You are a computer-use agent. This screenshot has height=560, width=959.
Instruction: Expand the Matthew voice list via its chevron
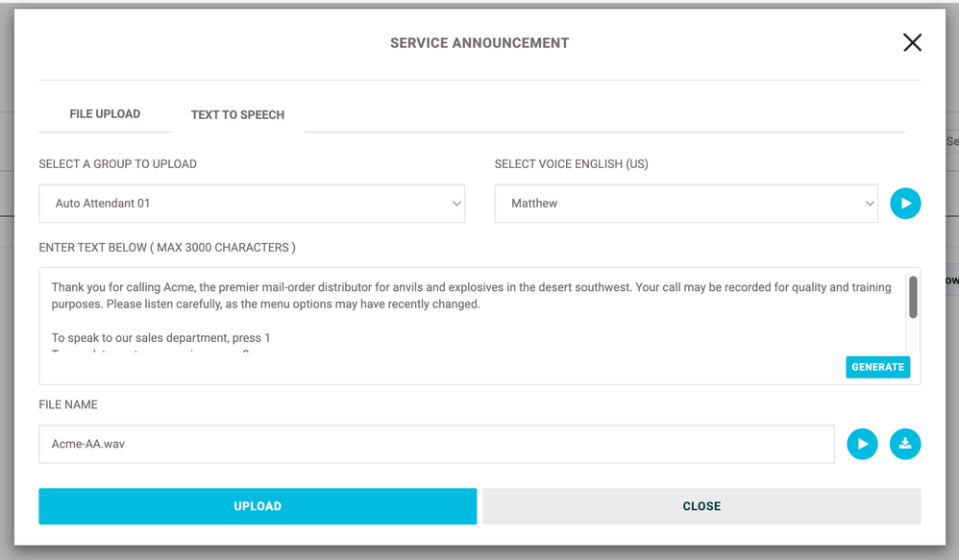pos(868,203)
